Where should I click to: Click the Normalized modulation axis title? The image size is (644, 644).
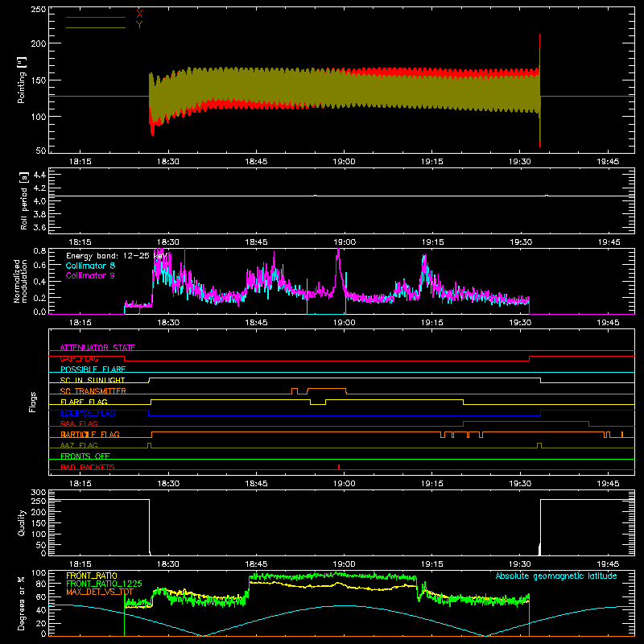[20, 281]
